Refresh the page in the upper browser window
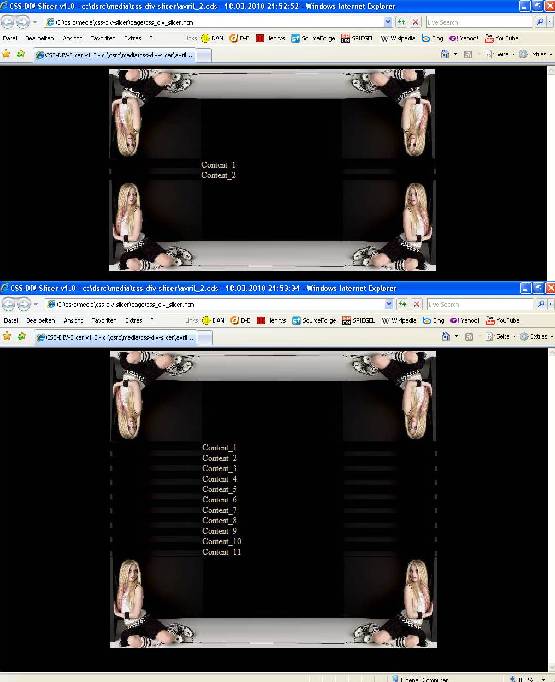555x682 pixels. point(401,22)
